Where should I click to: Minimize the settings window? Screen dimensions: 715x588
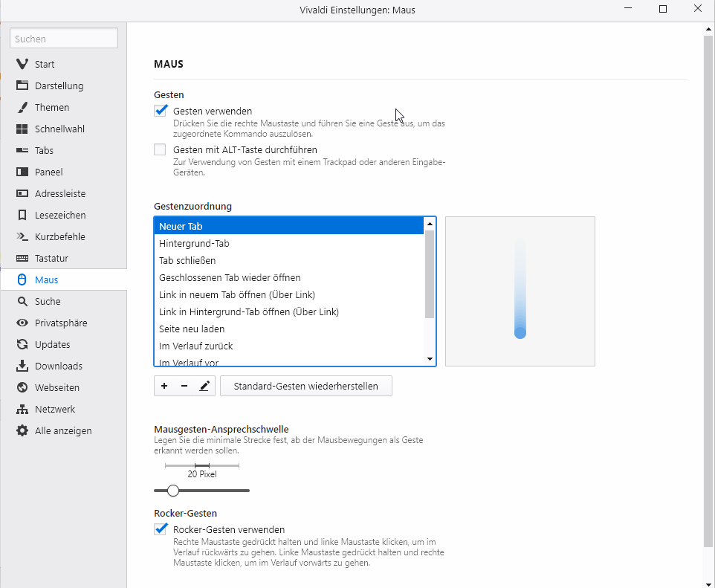[628, 9]
